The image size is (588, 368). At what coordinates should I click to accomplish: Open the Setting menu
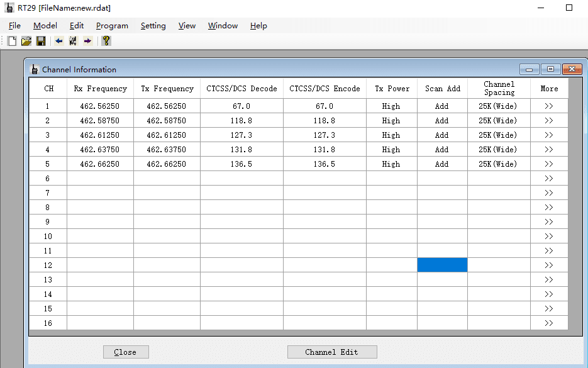(x=153, y=26)
